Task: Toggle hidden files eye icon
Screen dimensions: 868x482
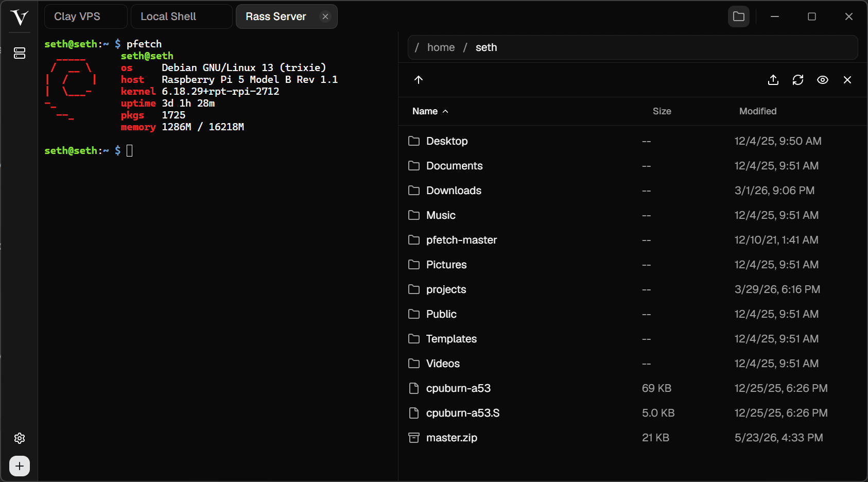Action: 823,80
